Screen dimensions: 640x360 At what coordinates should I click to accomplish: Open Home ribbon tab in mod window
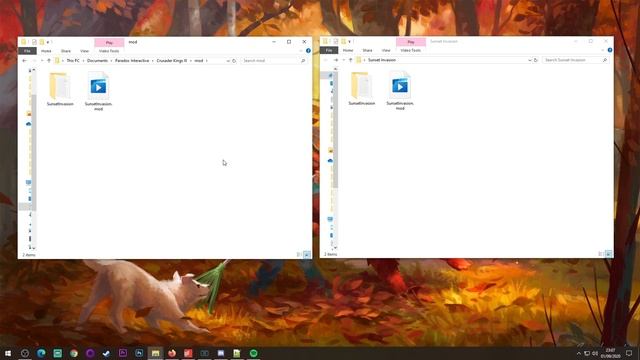point(46,51)
